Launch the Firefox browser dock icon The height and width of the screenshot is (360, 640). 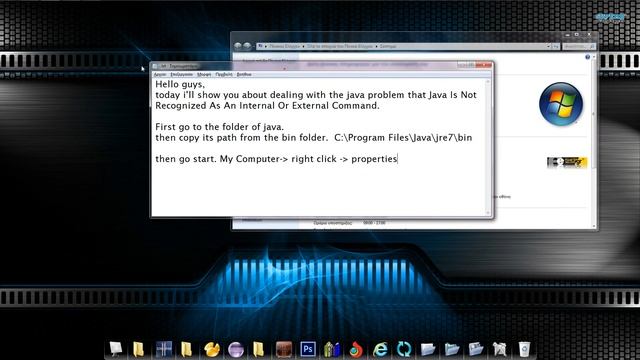pos(356,349)
